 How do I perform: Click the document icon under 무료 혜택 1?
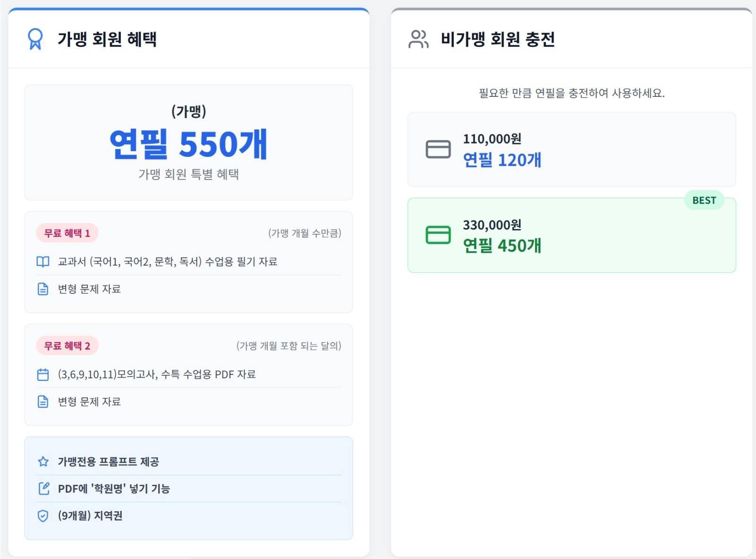(x=43, y=289)
